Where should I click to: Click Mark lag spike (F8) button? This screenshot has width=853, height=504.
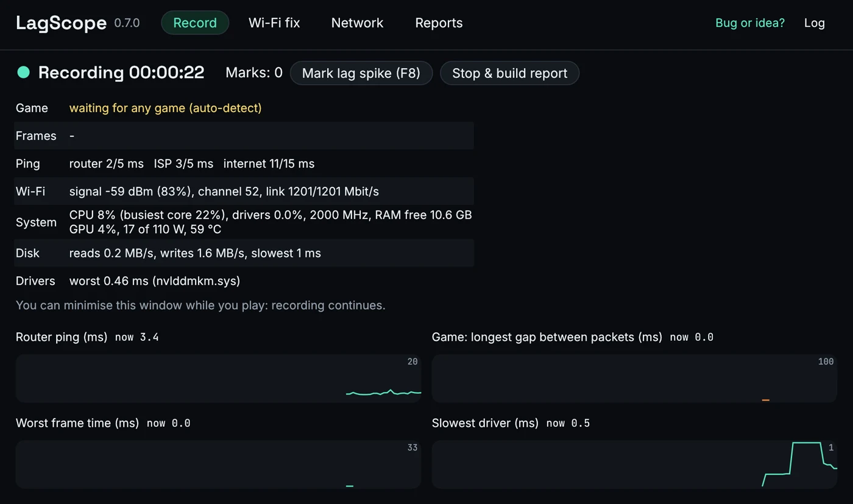(x=361, y=73)
